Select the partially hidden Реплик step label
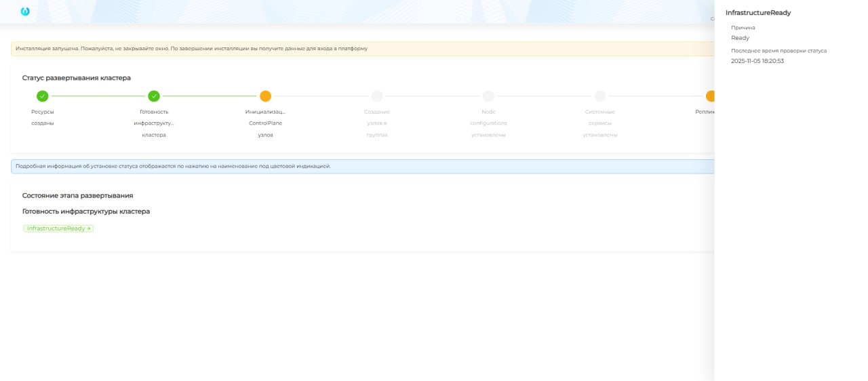Image resolution: width=868 pixels, height=381 pixels. coord(705,112)
